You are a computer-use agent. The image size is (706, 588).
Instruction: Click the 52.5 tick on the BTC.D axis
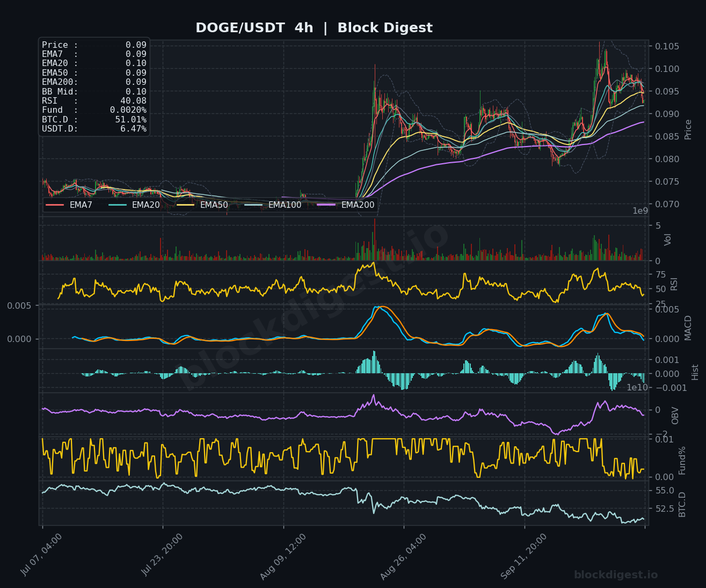665,509
